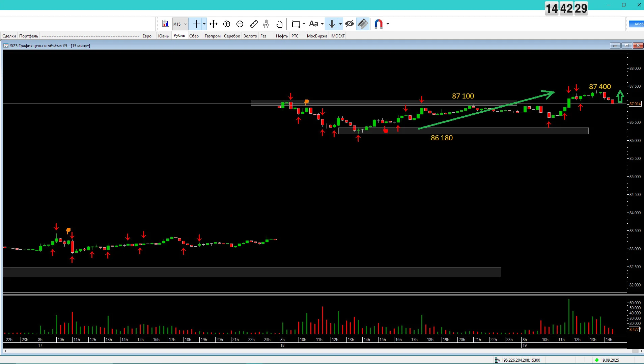Select the rectangle drawing tool
644x364 pixels.
click(296, 24)
